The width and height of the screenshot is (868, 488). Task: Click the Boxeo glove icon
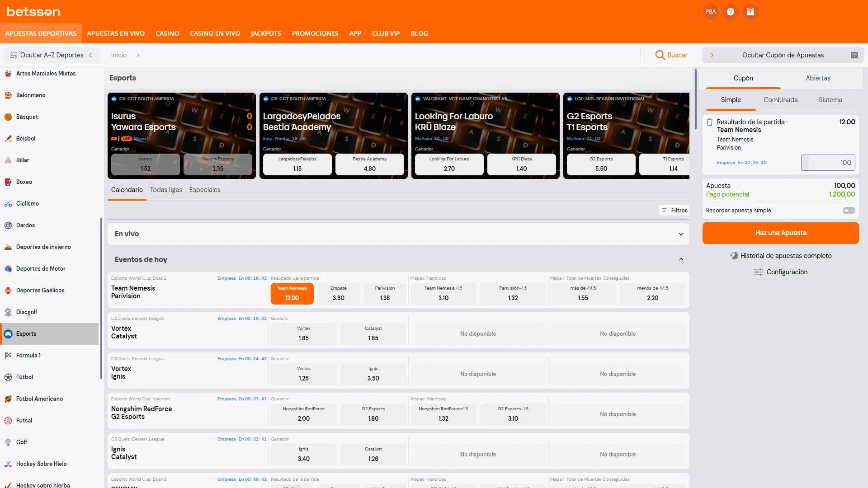click(8, 182)
